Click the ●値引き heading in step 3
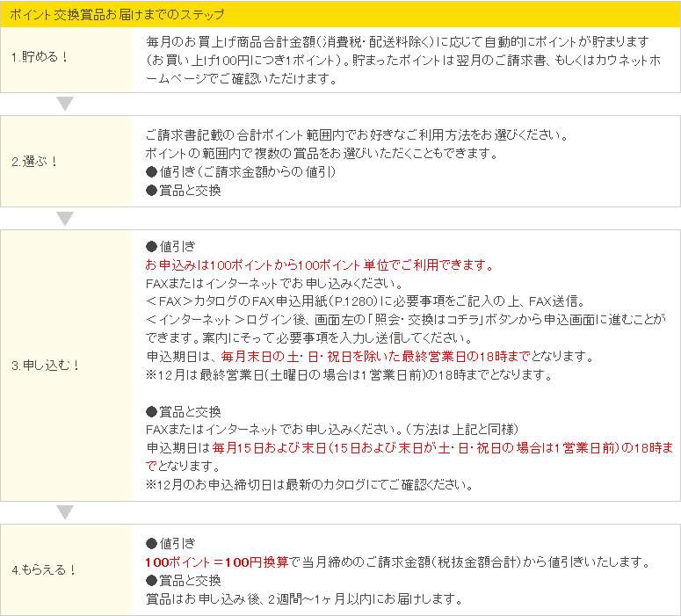 [170, 246]
